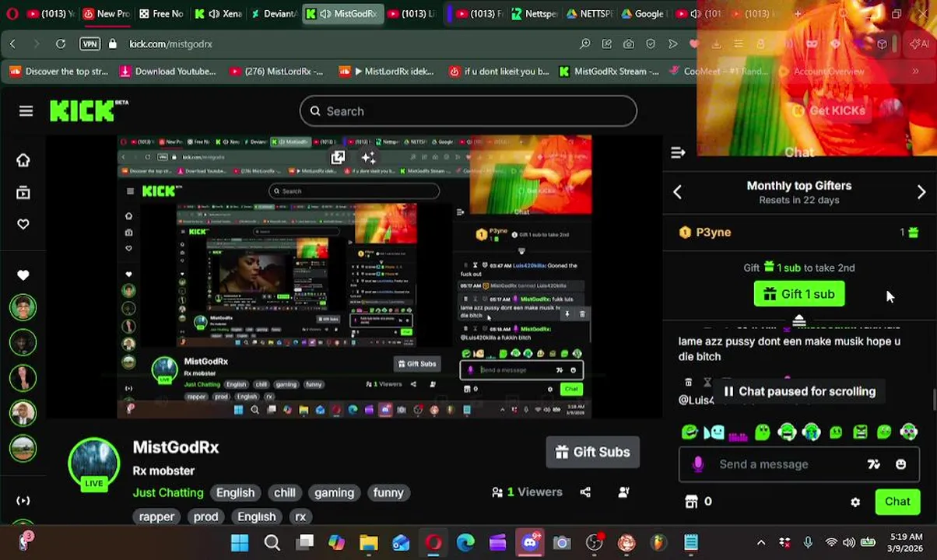Click the sparkle icon over video

(369, 158)
